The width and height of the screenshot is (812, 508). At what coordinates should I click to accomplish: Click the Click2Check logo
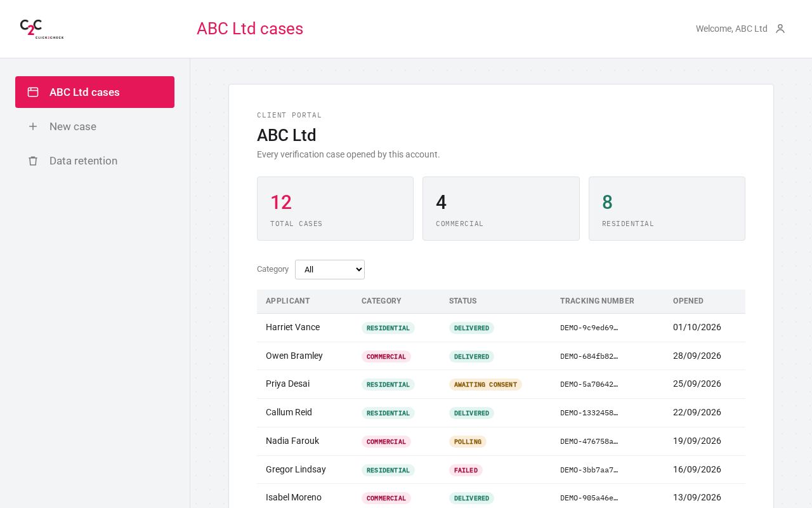(42, 29)
